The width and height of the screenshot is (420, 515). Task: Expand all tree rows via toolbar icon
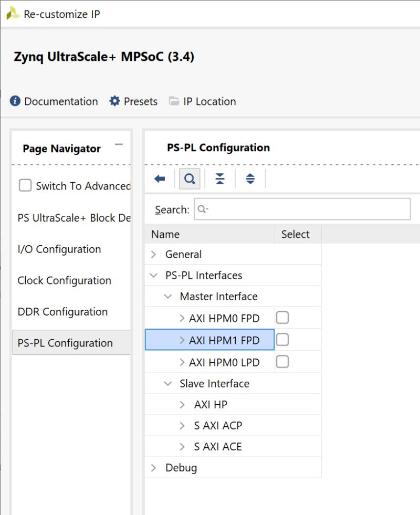tap(250, 178)
